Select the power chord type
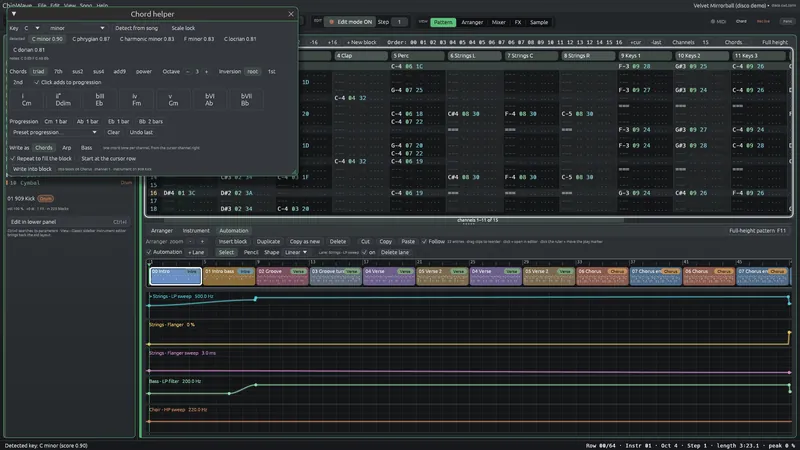Screen dimensions: 800x450 (x=143, y=71)
